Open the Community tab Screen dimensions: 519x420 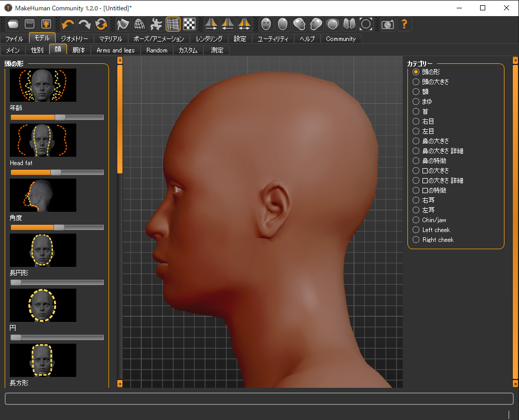coord(340,39)
